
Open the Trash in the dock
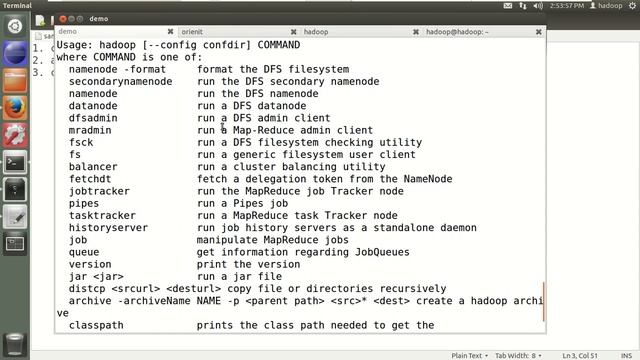tap(15, 344)
